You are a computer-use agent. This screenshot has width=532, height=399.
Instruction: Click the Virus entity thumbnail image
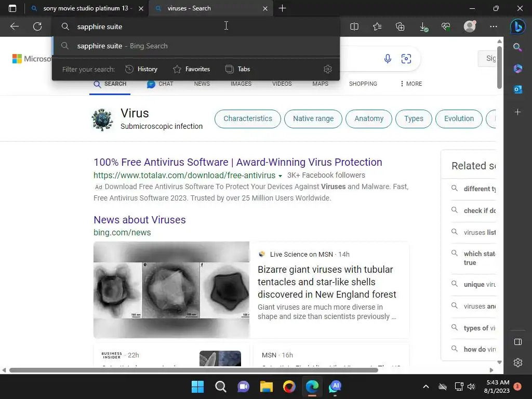pyautogui.click(x=102, y=119)
